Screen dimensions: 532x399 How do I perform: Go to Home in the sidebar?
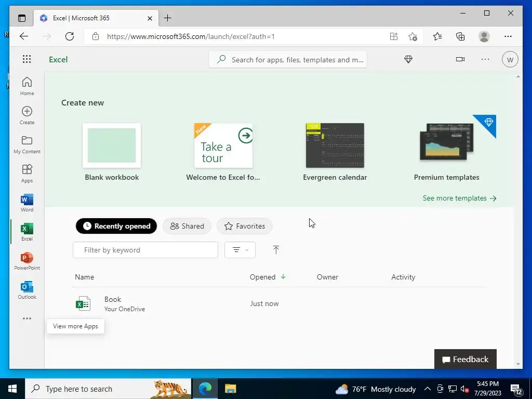pos(27,86)
